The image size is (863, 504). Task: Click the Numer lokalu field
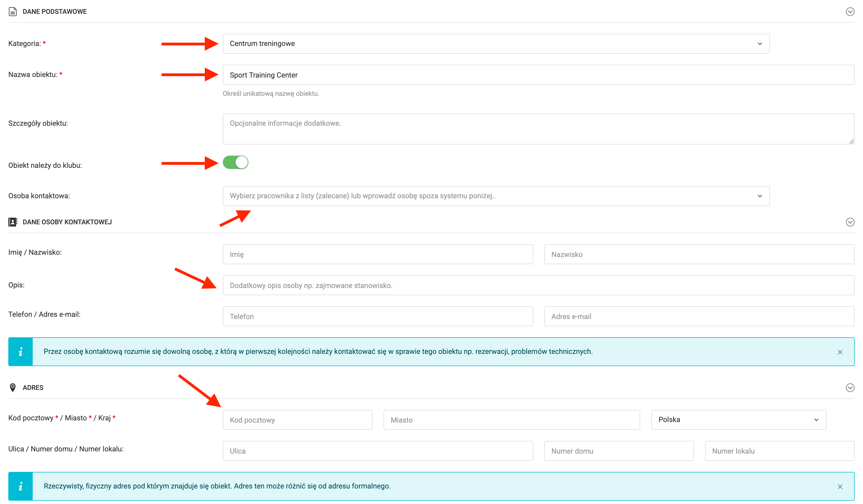779,451
